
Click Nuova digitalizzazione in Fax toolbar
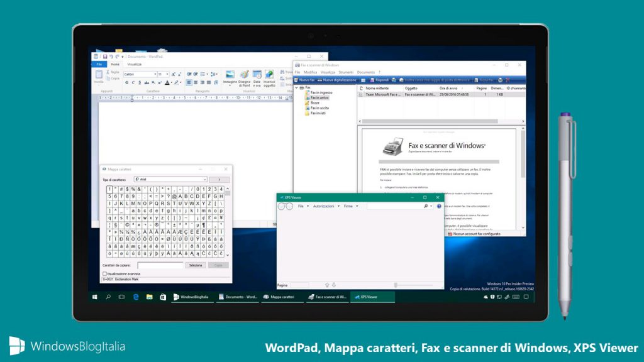(337, 80)
